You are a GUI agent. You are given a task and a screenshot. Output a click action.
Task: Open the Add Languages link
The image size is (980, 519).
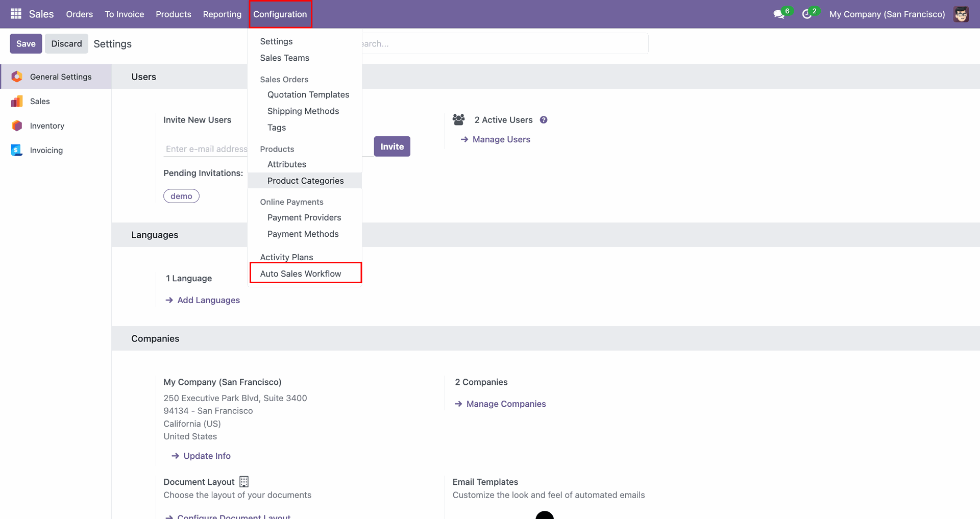point(203,300)
